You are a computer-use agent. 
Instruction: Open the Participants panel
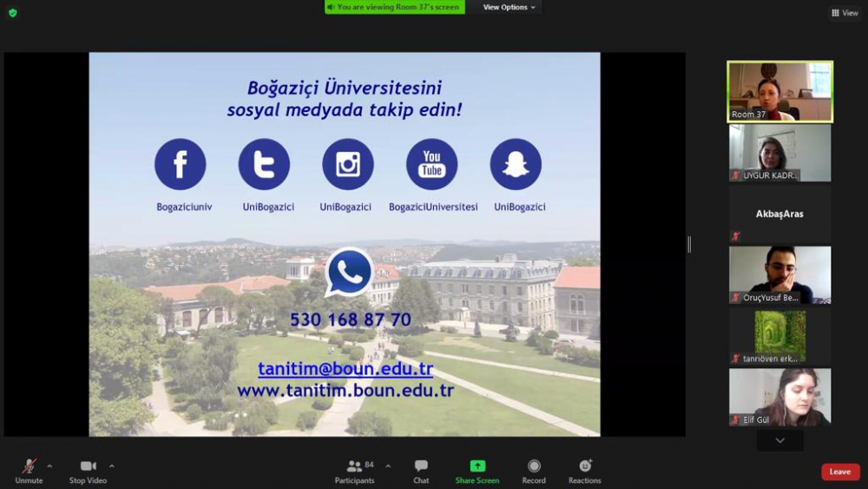354,472
